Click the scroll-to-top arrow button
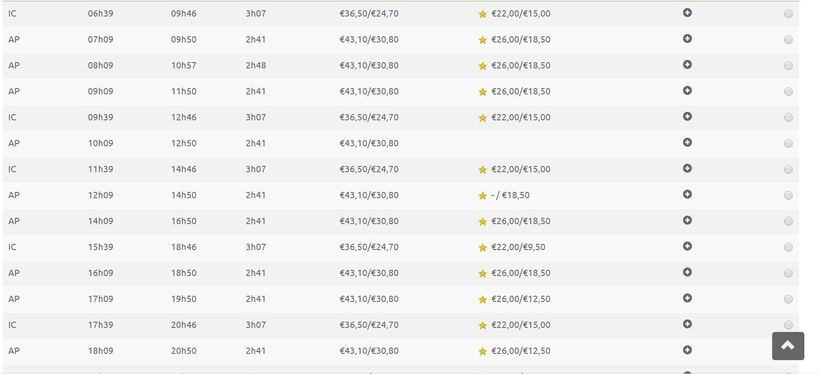The image size is (820, 374). click(x=788, y=346)
